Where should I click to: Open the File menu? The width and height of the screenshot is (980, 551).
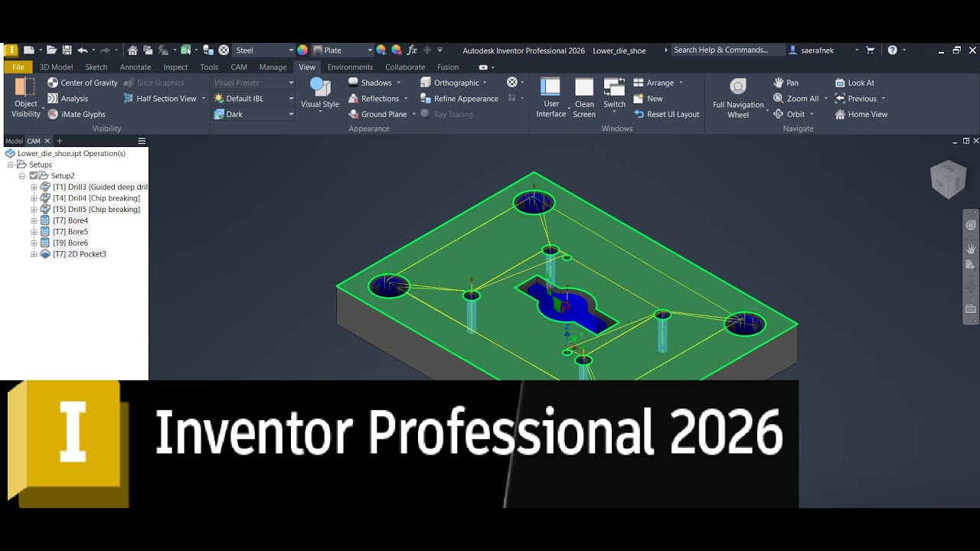(x=18, y=67)
